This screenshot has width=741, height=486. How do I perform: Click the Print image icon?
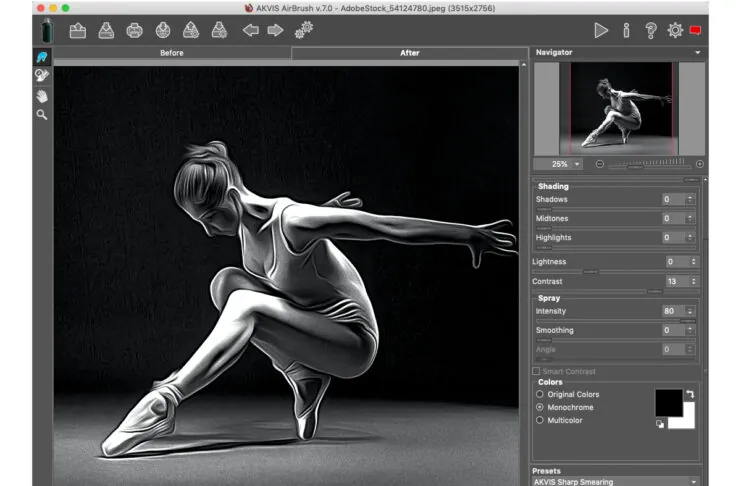tap(134, 31)
